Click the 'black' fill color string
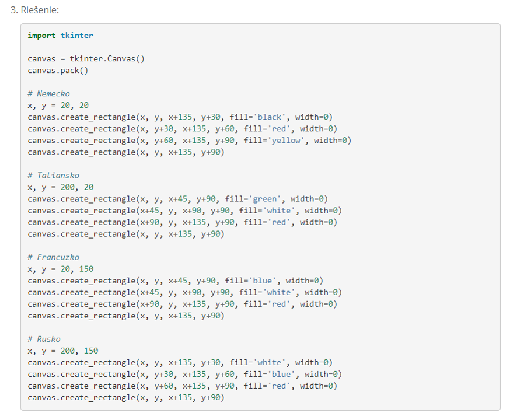 [270, 117]
